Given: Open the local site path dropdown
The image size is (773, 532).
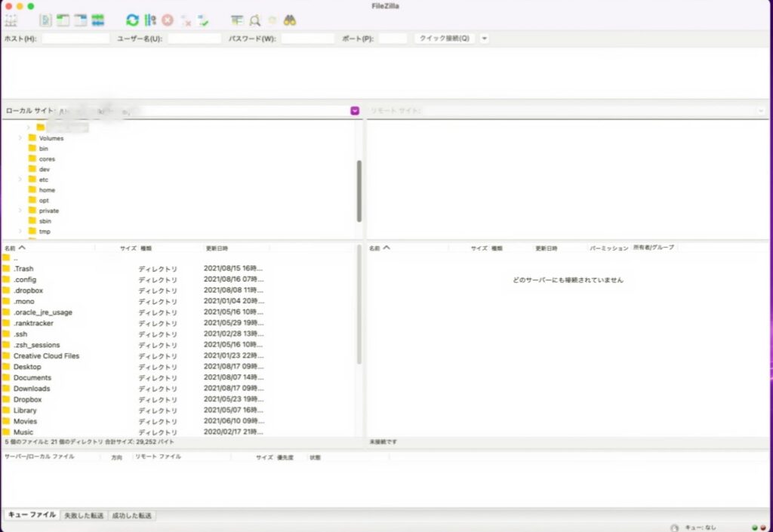Looking at the screenshot, I should pos(355,111).
